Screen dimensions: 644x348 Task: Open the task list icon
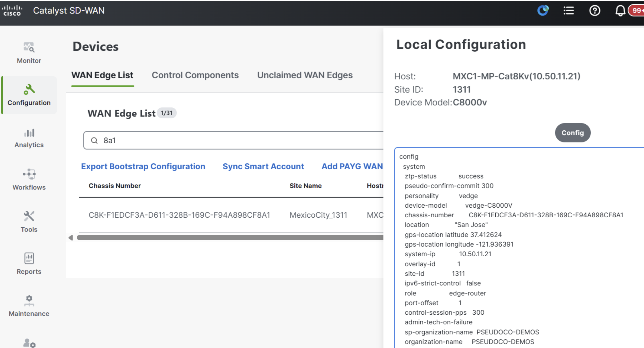pyautogui.click(x=568, y=11)
